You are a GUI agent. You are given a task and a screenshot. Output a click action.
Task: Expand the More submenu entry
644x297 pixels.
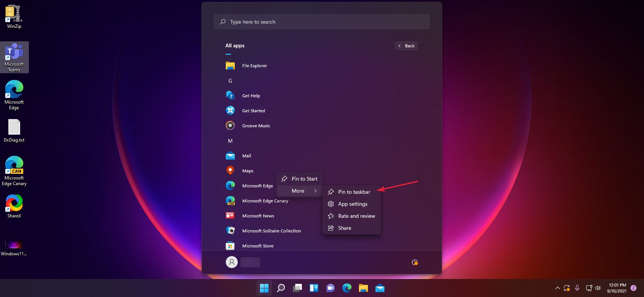pos(299,191)
